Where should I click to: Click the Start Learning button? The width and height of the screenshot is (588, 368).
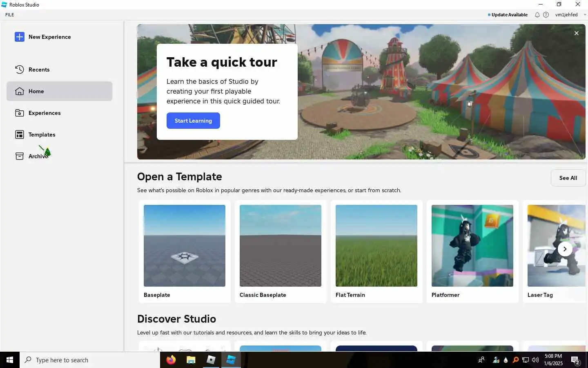(x=193, y=121)
